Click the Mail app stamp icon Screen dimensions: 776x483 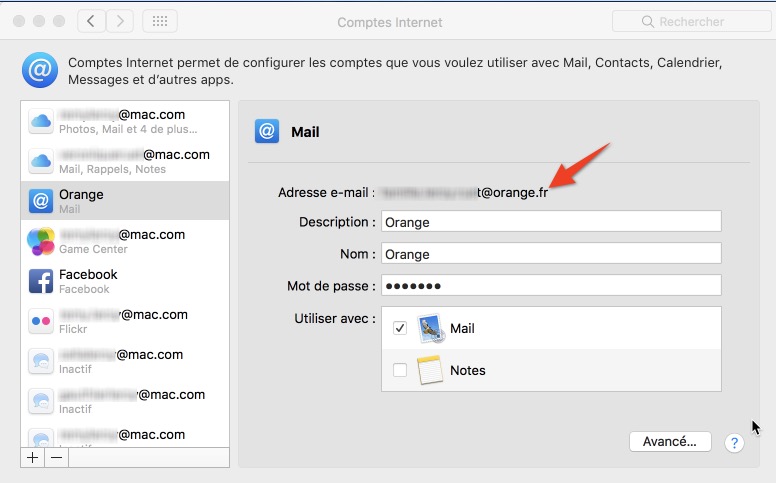[431, 328]
